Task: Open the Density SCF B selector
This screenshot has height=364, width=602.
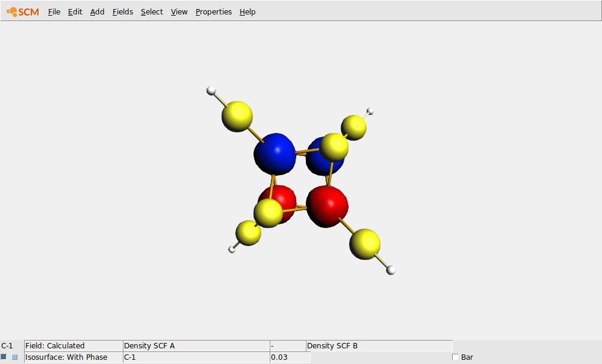Action: point(378,345)
